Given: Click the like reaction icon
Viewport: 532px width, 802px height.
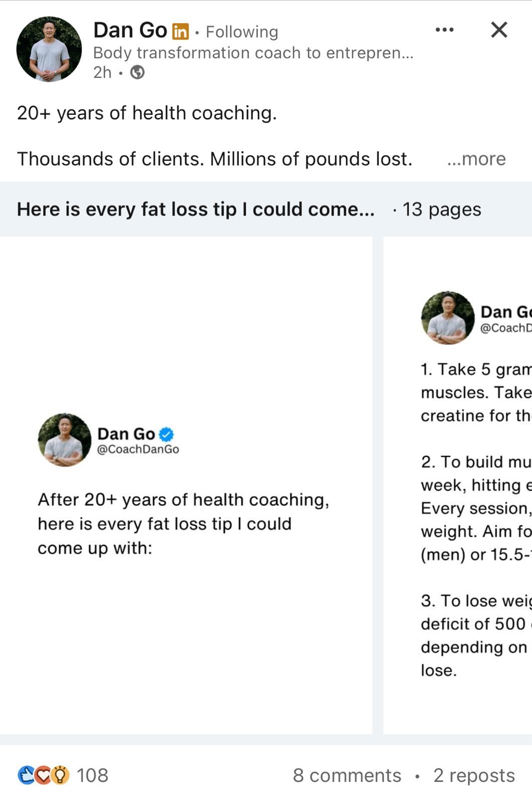Looking at the screenshot, I should tap(26, 775).
